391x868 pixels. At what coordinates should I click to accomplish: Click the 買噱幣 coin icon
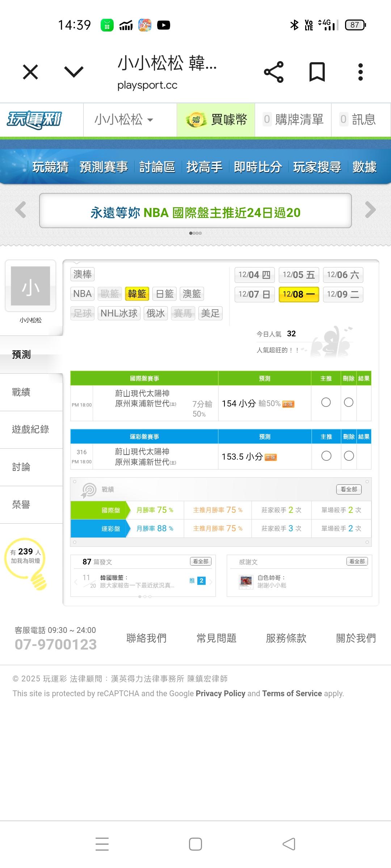196,120
